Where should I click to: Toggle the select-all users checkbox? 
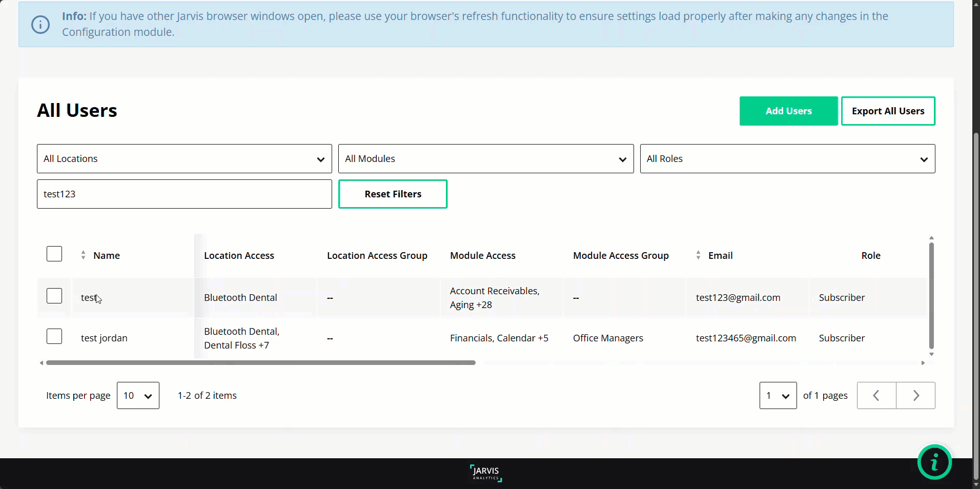54,254
